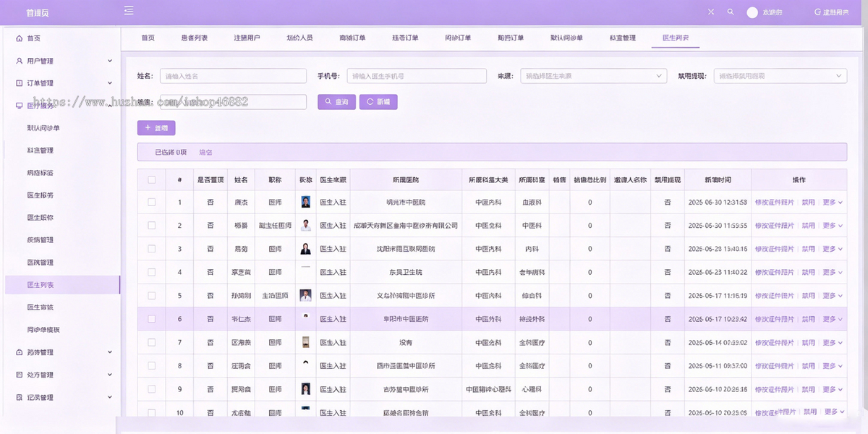Focus the 姓名 name input field
Viewport: 868px width, 434px height.
(233, 76)
